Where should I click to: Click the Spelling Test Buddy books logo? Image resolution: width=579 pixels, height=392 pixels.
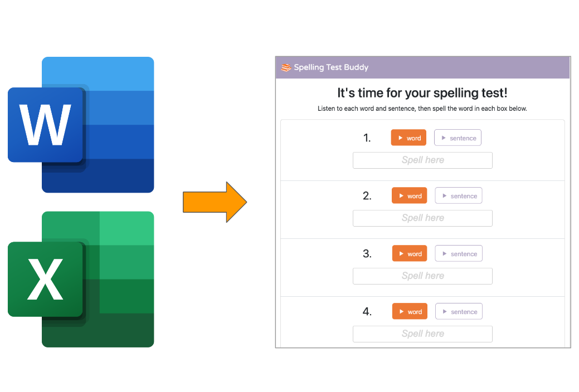(x=286, y=68)
